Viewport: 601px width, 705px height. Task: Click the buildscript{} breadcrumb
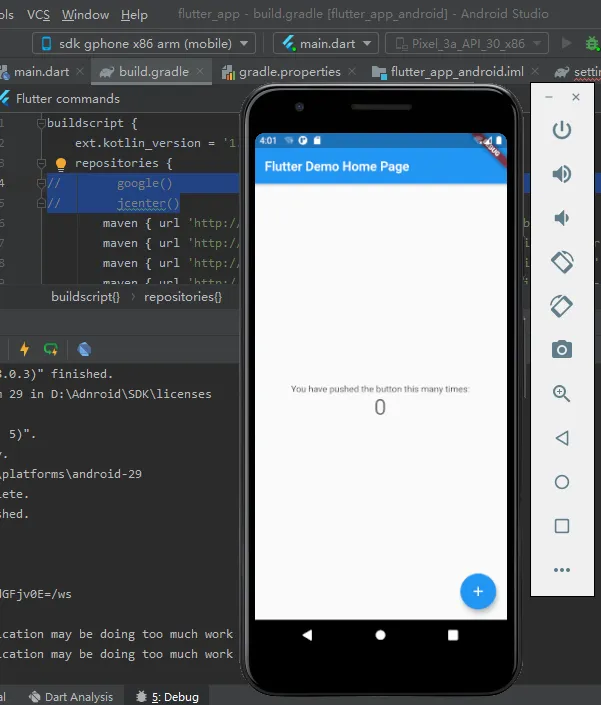pos(85,297)
